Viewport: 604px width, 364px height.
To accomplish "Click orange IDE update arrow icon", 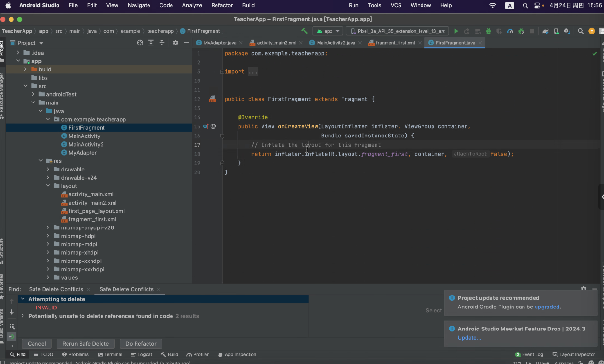I will point(592,31).
